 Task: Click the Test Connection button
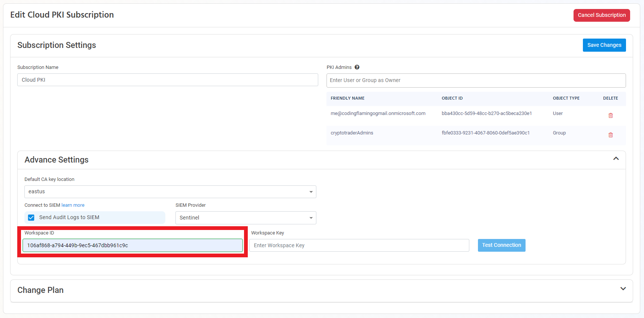(x=502, y=245)
